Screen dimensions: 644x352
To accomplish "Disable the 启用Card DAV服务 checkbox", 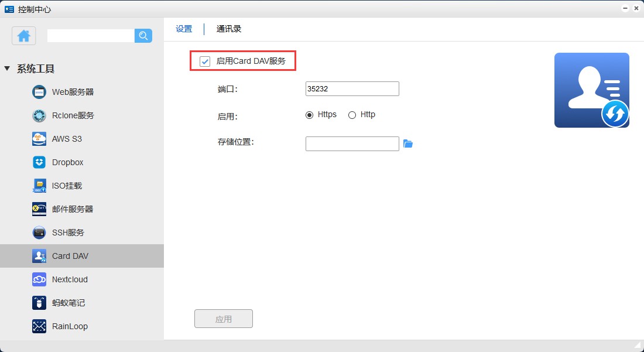I will 204,60.
